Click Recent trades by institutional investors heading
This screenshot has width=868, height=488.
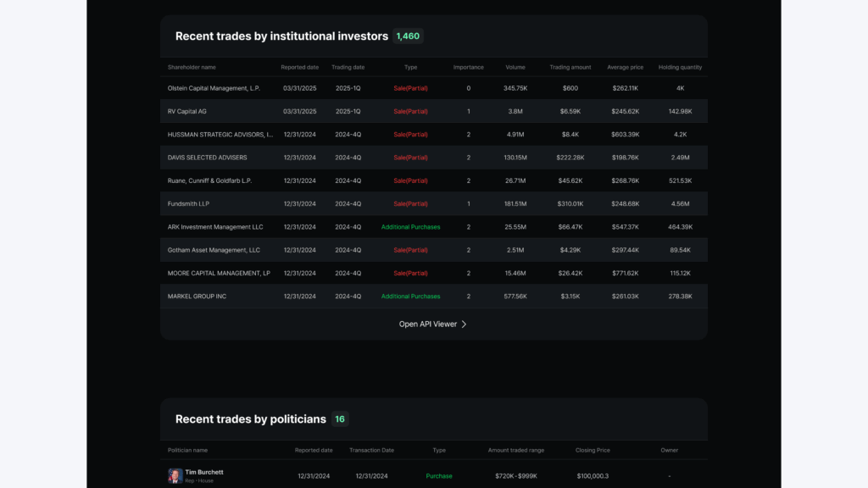[281, 36]
